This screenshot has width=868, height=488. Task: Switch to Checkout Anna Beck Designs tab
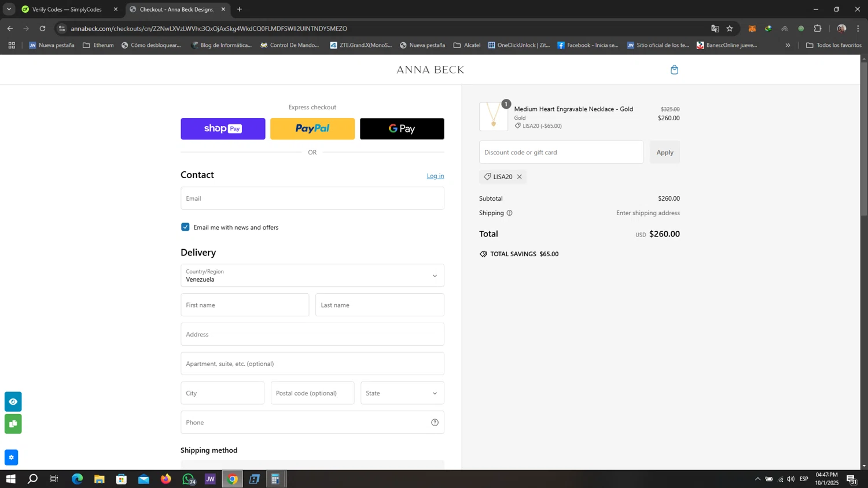(x=176, y=9)
